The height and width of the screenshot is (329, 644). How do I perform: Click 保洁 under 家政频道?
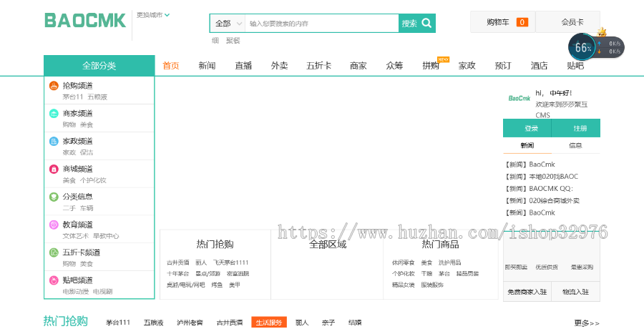point(87,152)
